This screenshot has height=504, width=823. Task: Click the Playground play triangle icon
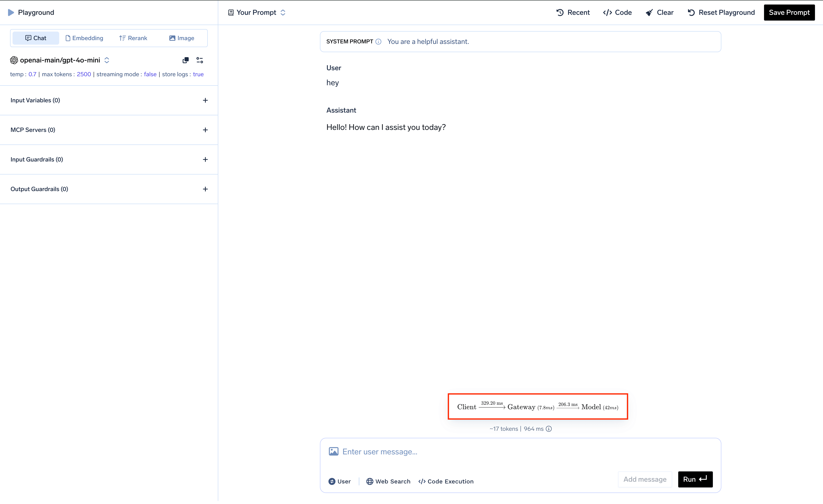point(11,12)
